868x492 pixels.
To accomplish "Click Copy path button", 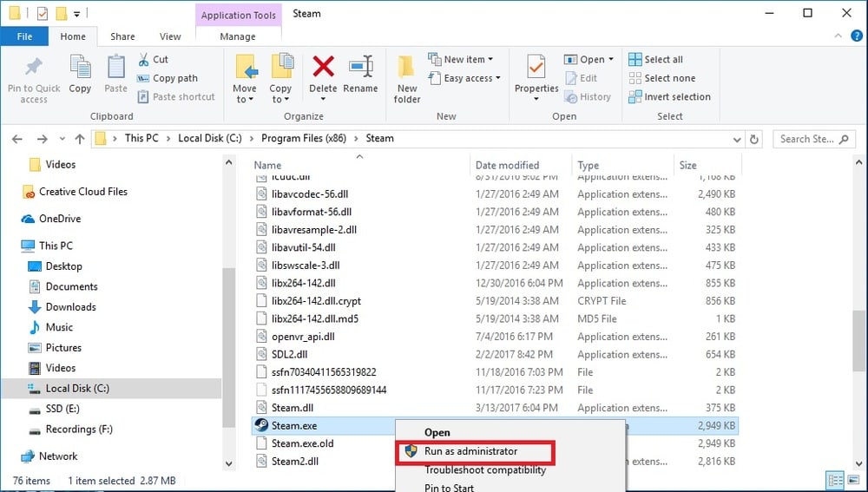I will point(168,78).
